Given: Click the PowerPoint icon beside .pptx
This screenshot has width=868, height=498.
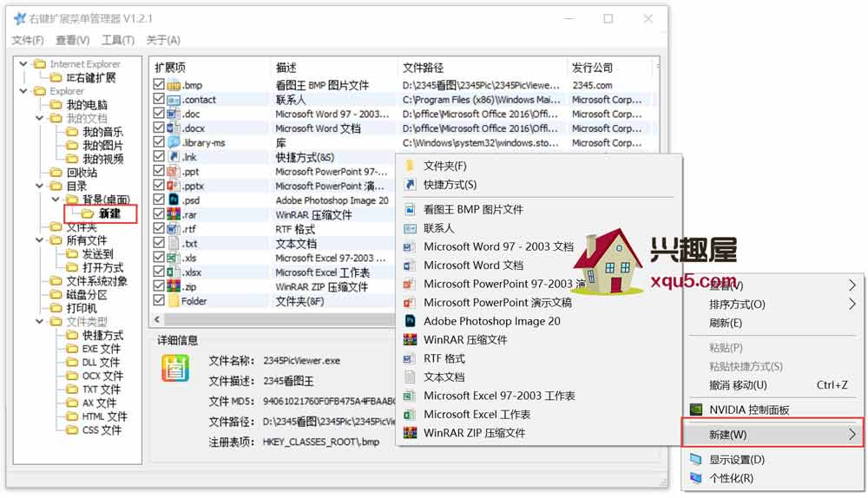Looking at the screenshot, I should pos(174,186).
